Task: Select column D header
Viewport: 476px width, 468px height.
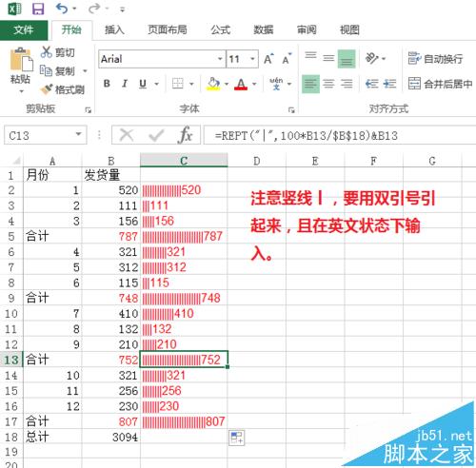Action: click(257, 161)
